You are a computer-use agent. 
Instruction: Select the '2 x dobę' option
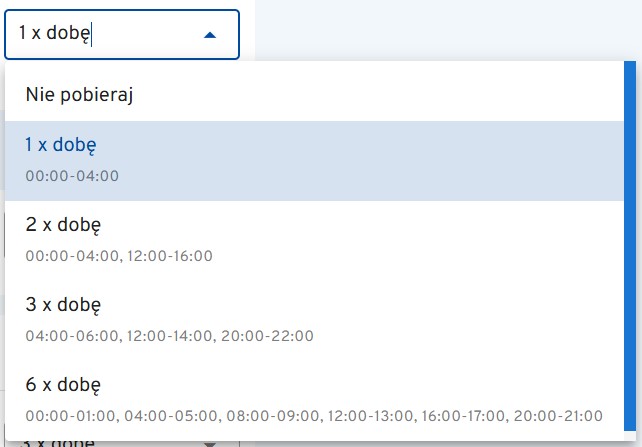point(63,224)
